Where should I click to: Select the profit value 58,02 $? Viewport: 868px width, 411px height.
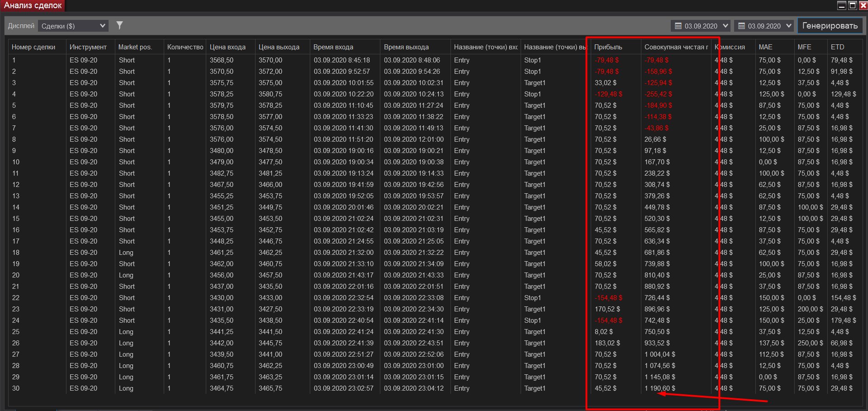[606, 264]
